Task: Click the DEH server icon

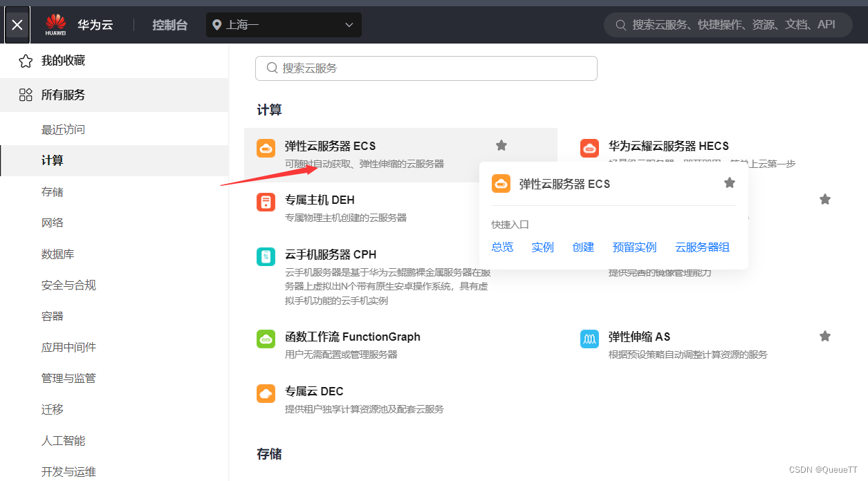Action: tap(266, 202)
